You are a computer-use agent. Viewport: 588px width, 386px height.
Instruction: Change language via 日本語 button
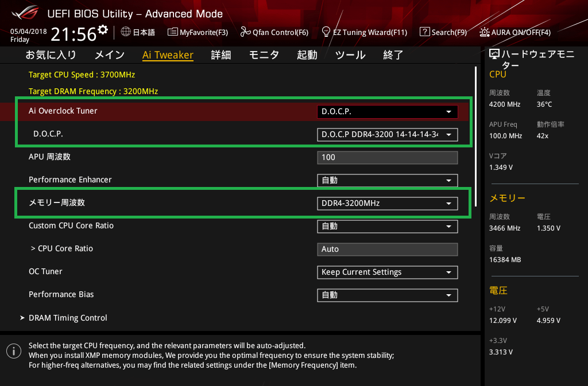(138, 32)
